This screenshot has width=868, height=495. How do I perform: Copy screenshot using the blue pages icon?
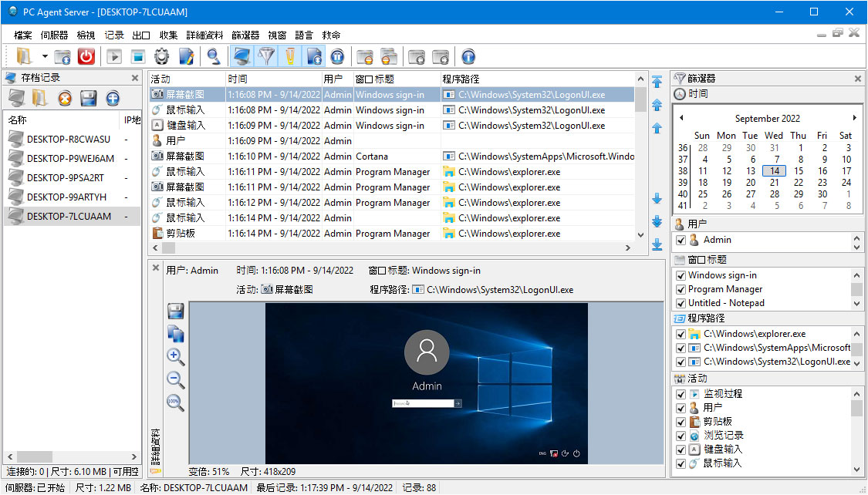[x=175, y=334]
